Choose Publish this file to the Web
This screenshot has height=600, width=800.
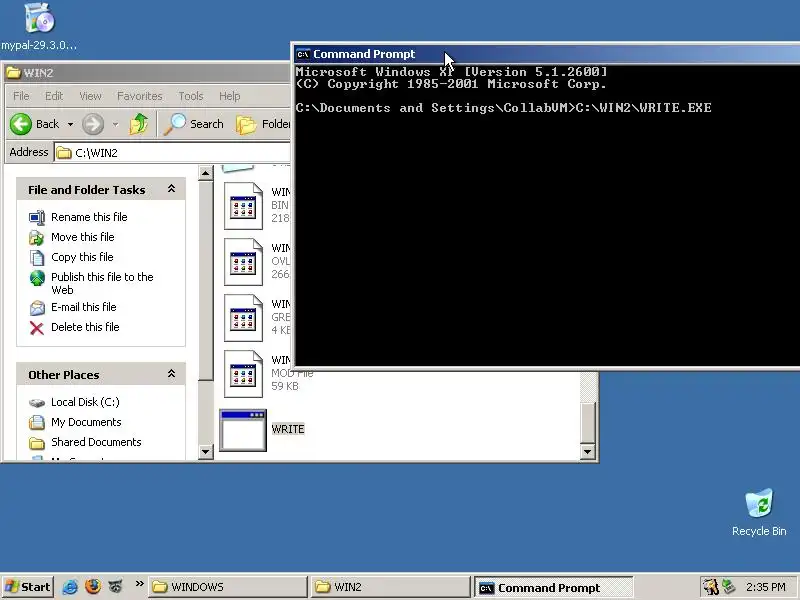(x=102, y=283)
